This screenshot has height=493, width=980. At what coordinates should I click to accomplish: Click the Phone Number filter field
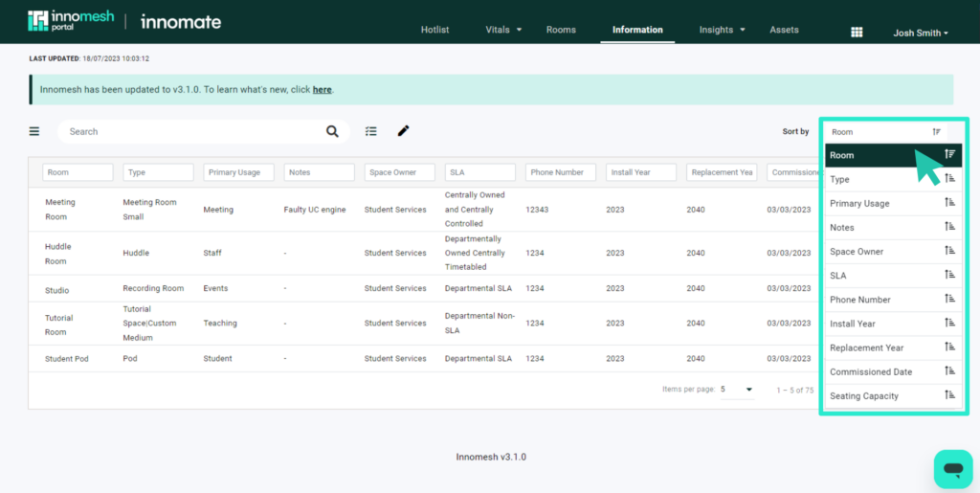[561, 172]
